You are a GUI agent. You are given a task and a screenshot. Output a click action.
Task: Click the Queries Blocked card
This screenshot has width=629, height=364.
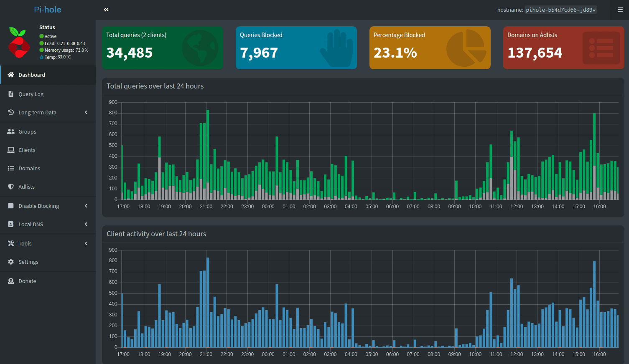[x=296, y=47]
